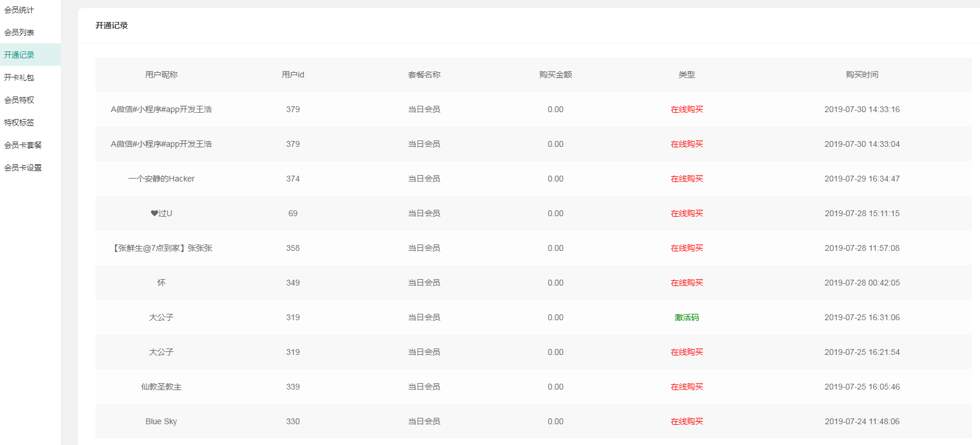Click 当日会员 in the 一个安静的Hacker row
The width and height of the screenshot is (980, 445).
(424, 179)
